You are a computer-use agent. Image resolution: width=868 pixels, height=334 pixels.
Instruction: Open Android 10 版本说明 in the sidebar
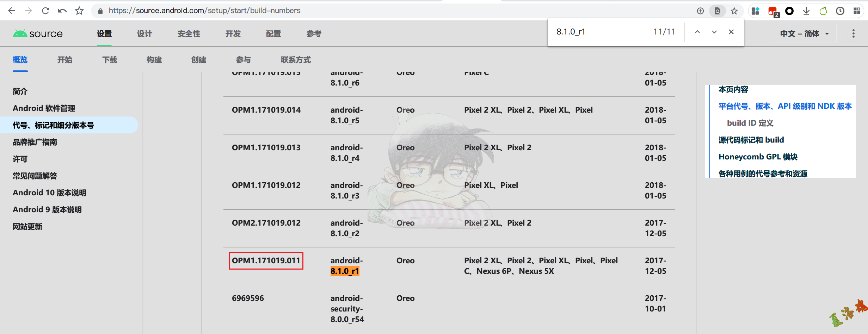pos(49,193)
